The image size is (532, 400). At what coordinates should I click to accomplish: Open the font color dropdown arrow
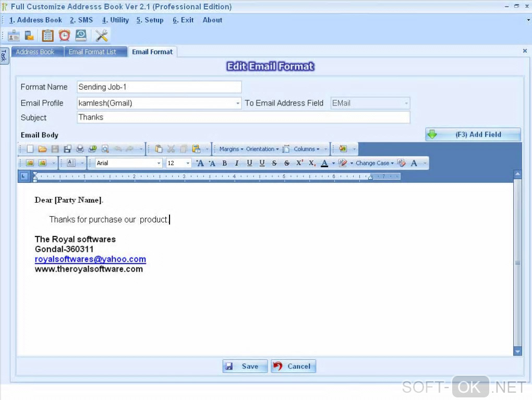pos(333,163)
